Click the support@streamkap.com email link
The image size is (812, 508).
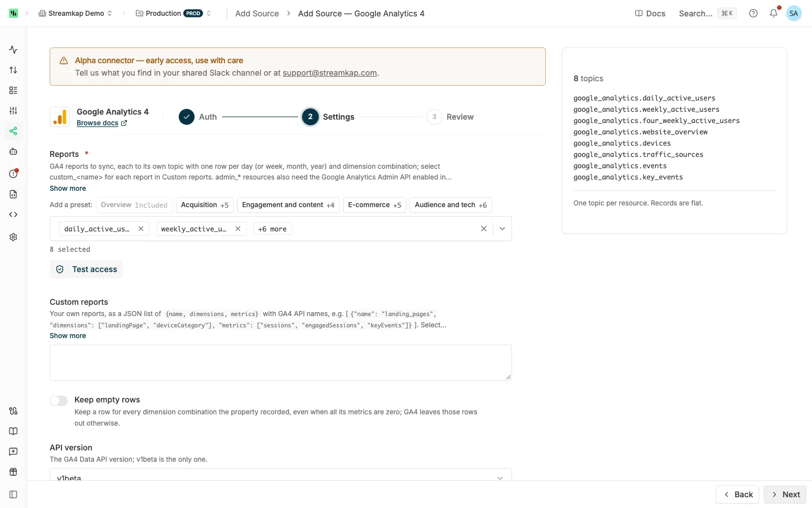(330, 73)
